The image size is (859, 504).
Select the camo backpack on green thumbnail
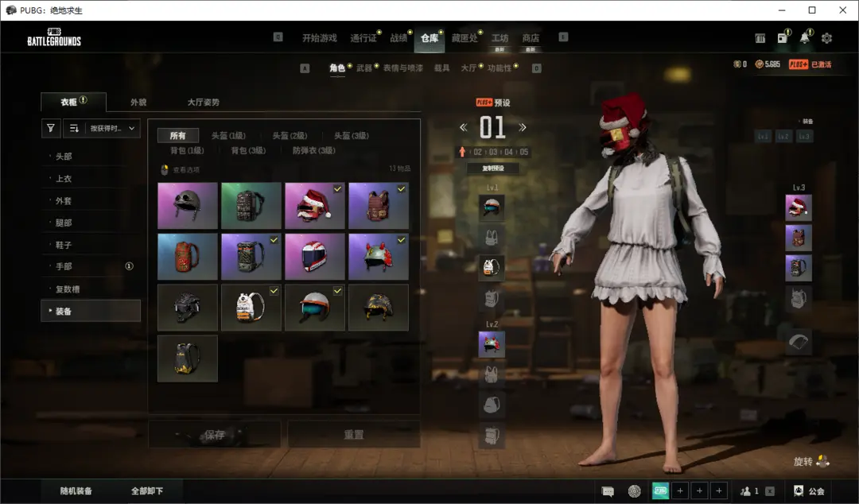(251, 205)
